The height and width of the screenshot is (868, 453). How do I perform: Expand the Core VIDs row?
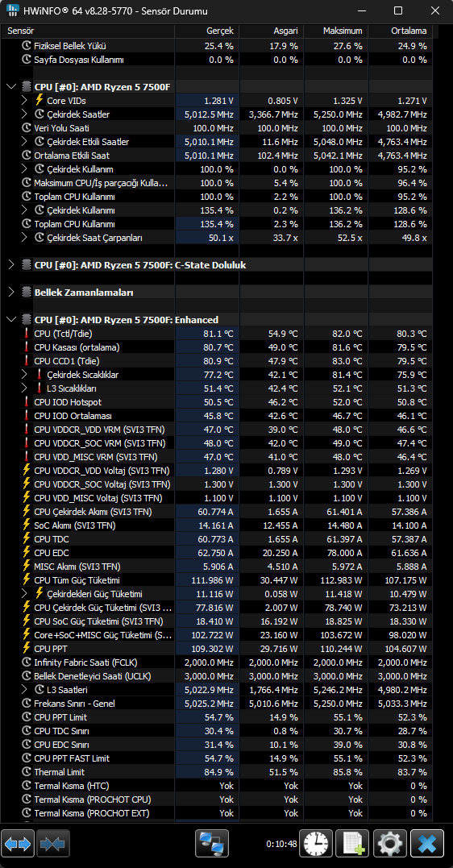(24, 101)
